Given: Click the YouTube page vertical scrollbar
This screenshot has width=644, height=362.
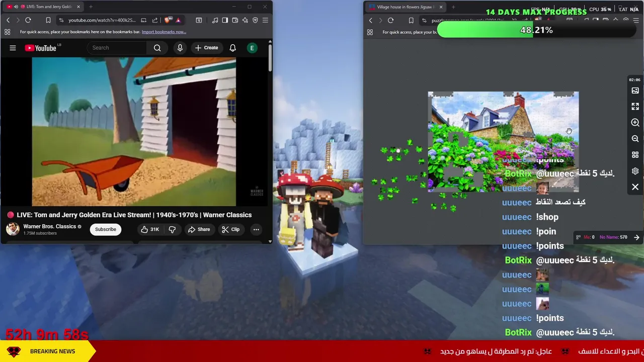Looking at the screenshot, I should (270, 58).
